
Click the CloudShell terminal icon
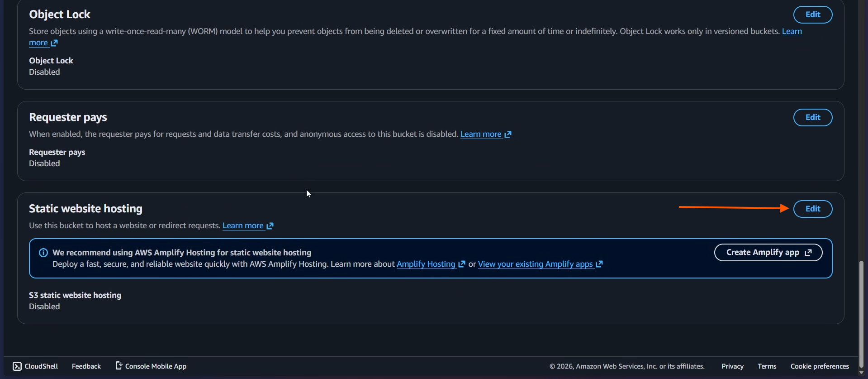[17, 366]
